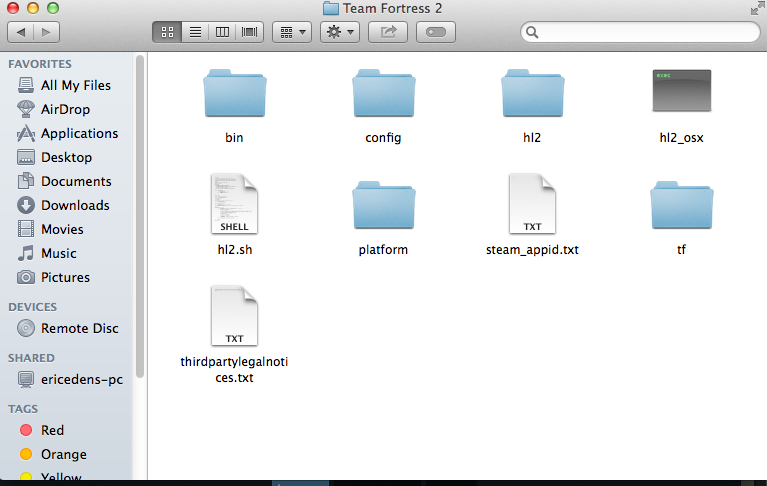Screen dimensions: 767x486
Task: Select the hl2 folder
Action: (x=532, y=106)
